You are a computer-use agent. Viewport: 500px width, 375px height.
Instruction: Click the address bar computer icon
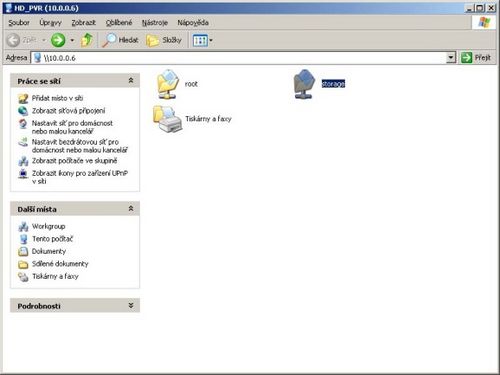coord(38,58)
